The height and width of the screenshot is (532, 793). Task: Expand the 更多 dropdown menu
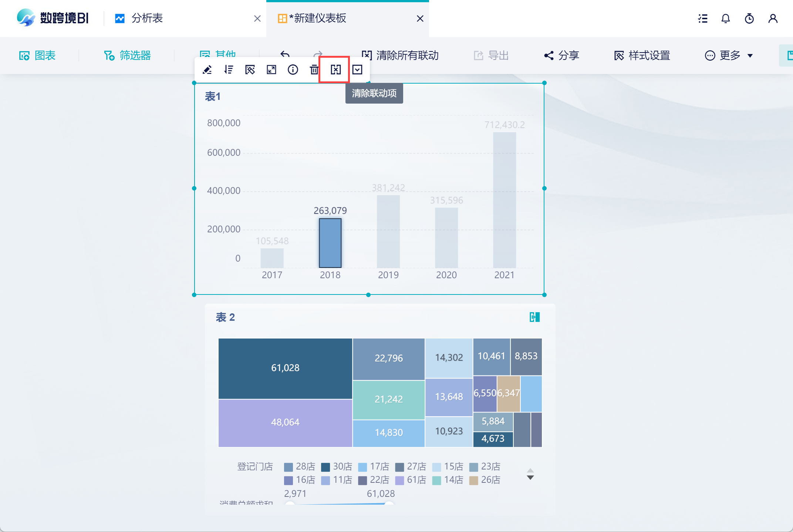pos(729,55)
